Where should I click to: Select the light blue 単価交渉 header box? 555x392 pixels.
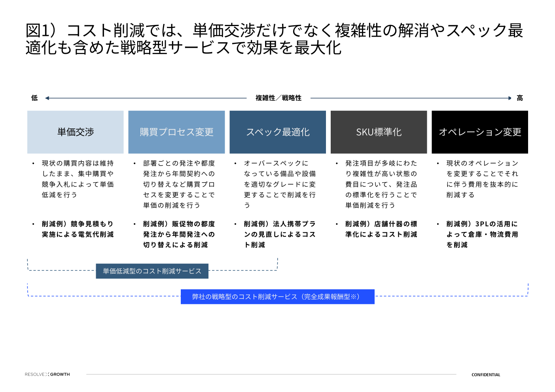(x=76, y=132)
